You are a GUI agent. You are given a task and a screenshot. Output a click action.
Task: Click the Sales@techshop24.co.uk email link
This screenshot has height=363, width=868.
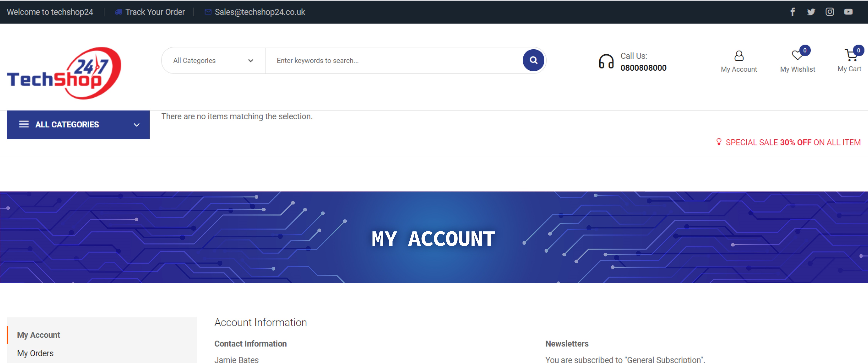[x=260, y=12]
